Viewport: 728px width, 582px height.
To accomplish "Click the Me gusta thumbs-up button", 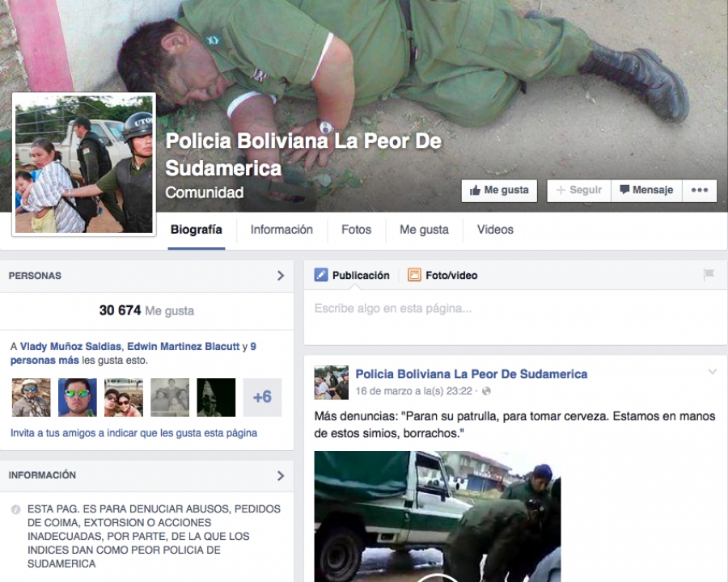I will (x=499, y=190).
